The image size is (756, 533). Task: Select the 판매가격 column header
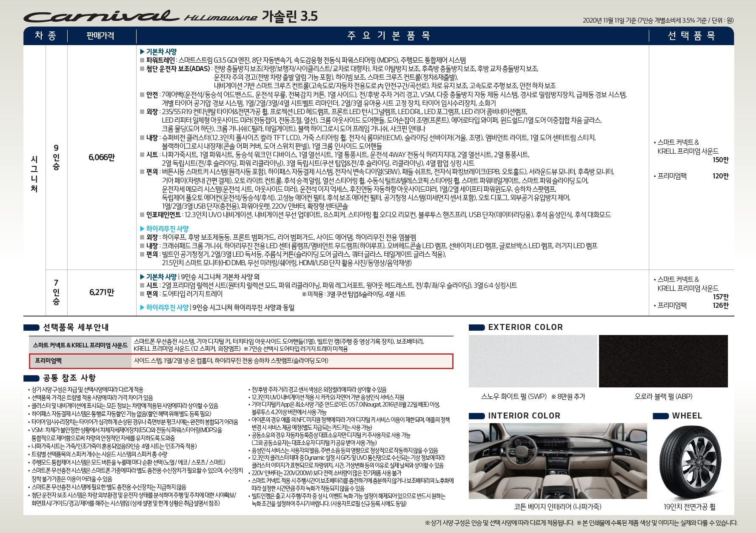pos(100,36)
